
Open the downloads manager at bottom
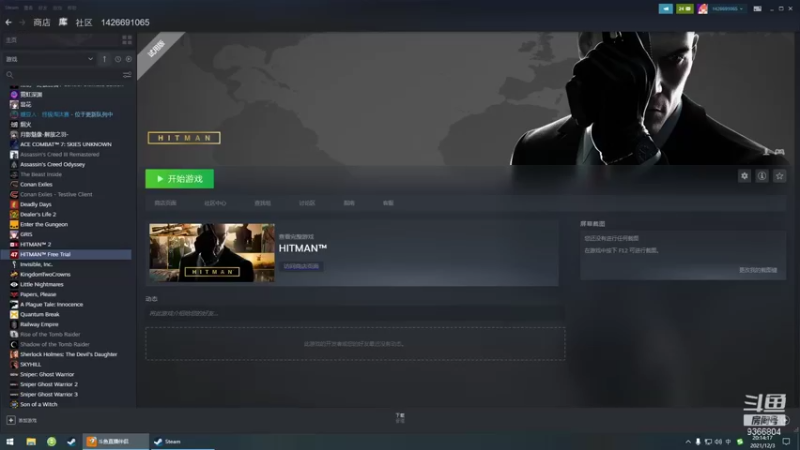400,418
